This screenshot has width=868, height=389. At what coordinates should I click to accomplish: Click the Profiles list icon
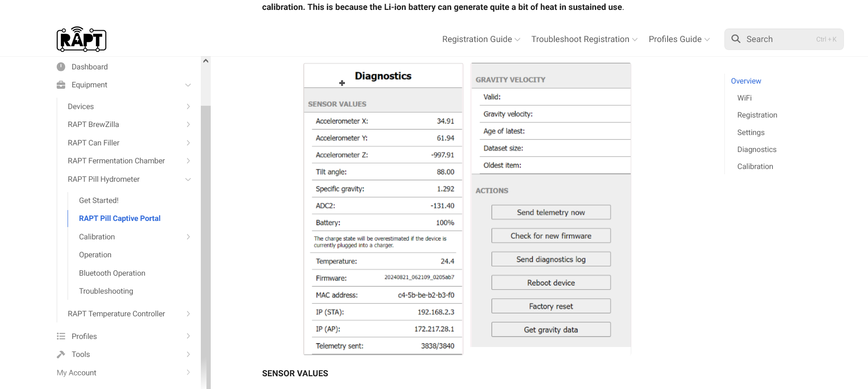[61, 336]
